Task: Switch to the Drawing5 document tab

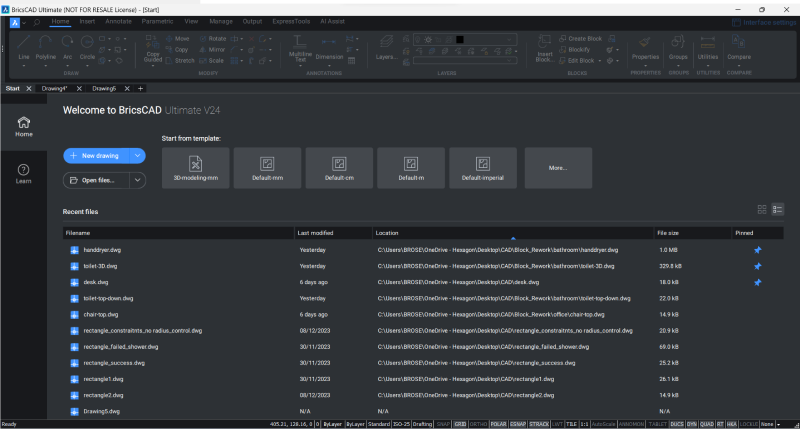Action: [104, 88]
